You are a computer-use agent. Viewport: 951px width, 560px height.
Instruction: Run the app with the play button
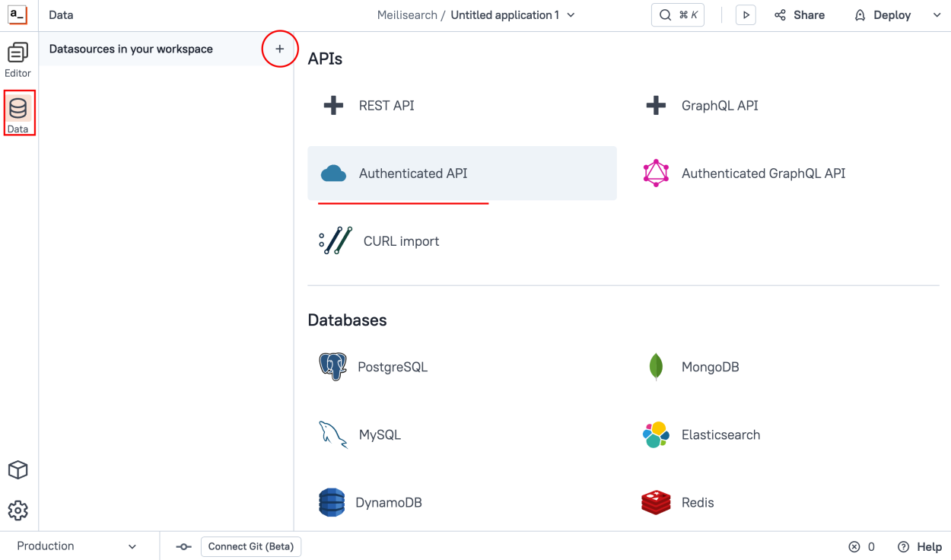[x=746, y=14]
